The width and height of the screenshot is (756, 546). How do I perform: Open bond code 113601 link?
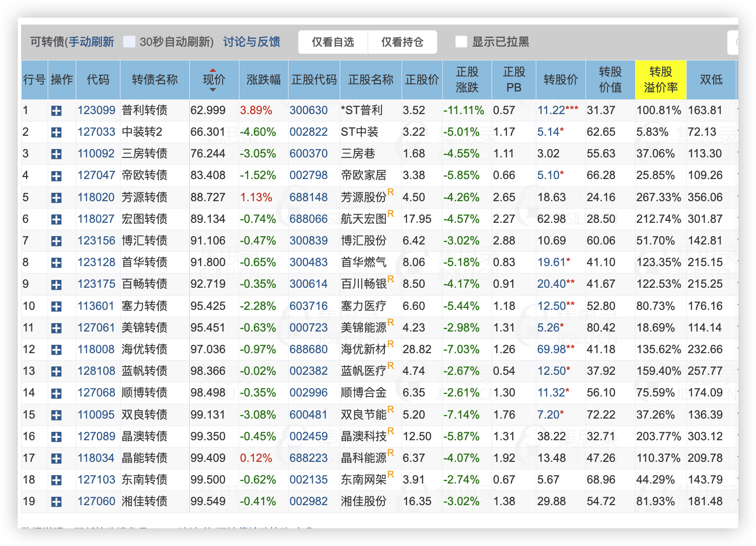click(x=96, y=306)
